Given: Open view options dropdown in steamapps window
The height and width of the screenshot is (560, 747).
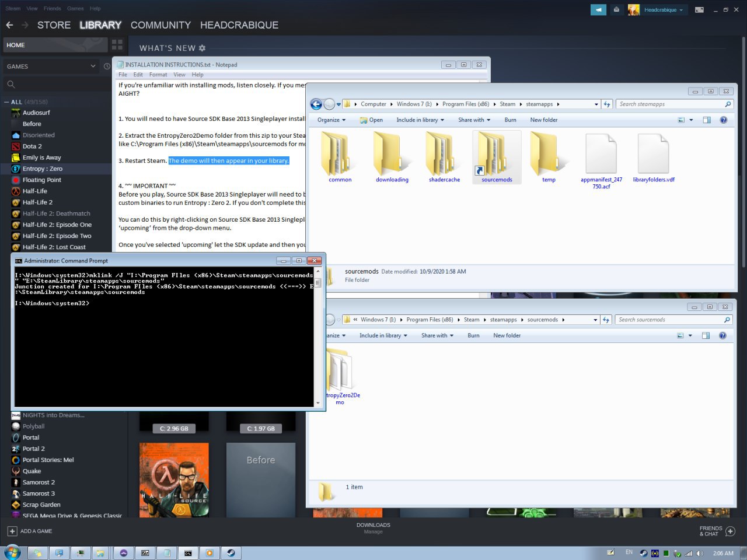Looking at the screenshot, I should coord(691,120).
